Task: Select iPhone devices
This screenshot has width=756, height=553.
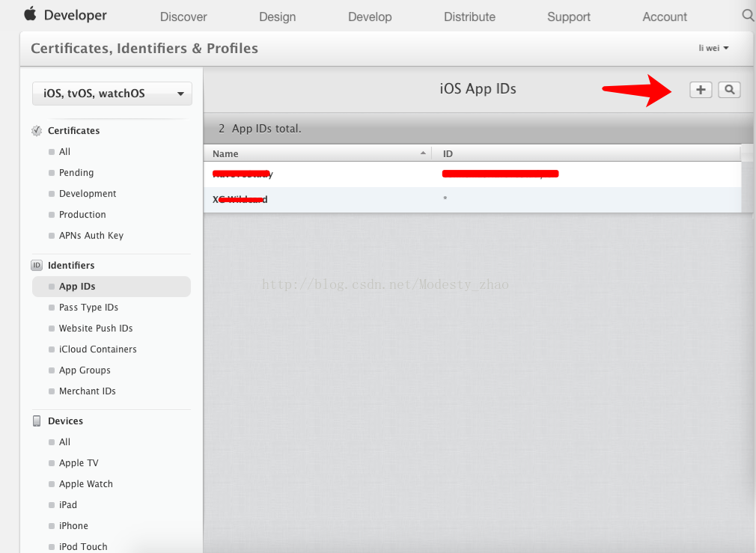Action: coord(73,526)
